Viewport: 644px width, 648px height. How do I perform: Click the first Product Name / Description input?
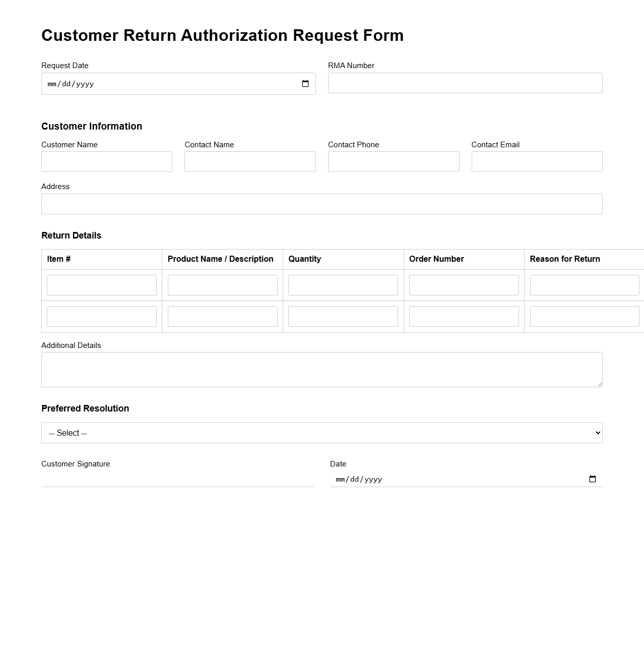pyautogui.click(x=222, y=285)
